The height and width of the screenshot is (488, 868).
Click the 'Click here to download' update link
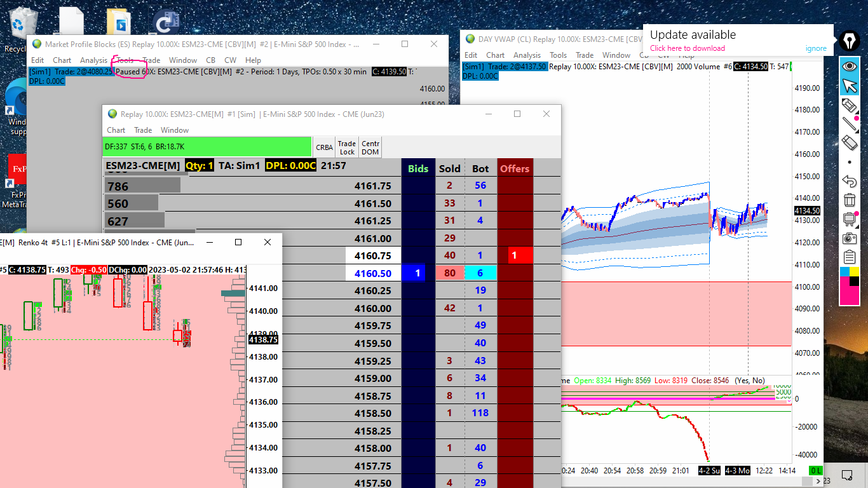tap(688, 48)
